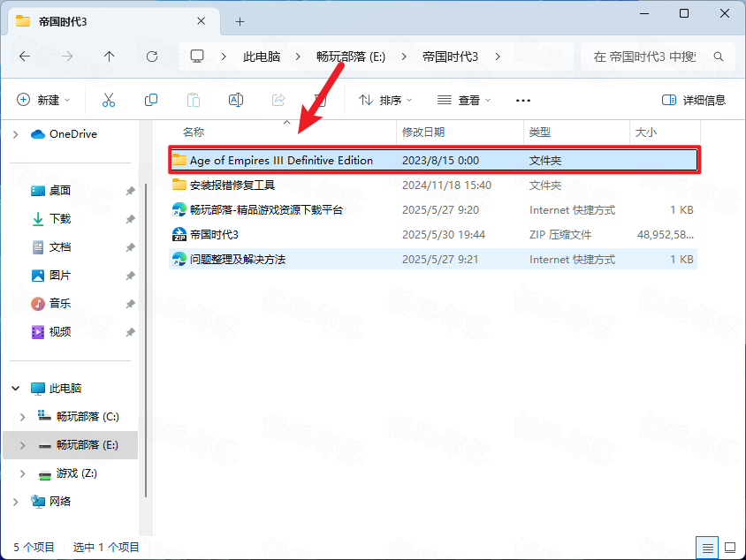Select Age of Empires III Definitive Edition folder

(x=433, y=160)
